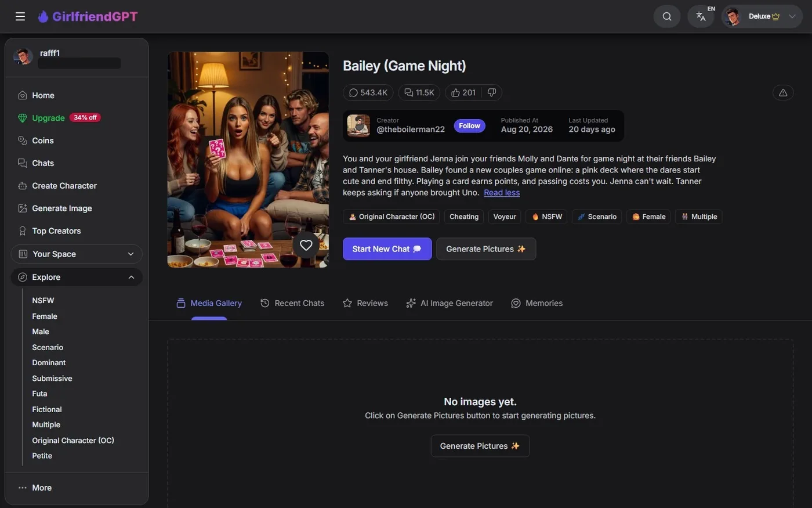Favorite character with heart icon
The height and width of the screenshot is (508, 812).
tap(306, 245)
